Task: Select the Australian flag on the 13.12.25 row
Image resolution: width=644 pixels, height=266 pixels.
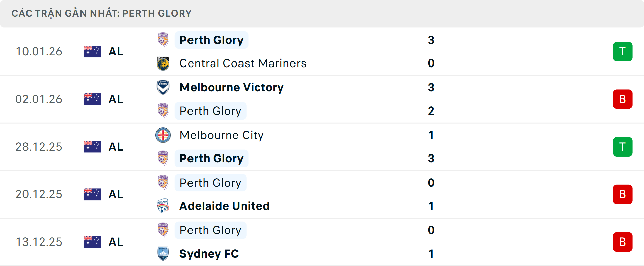Action: click(x=92, y=242)
